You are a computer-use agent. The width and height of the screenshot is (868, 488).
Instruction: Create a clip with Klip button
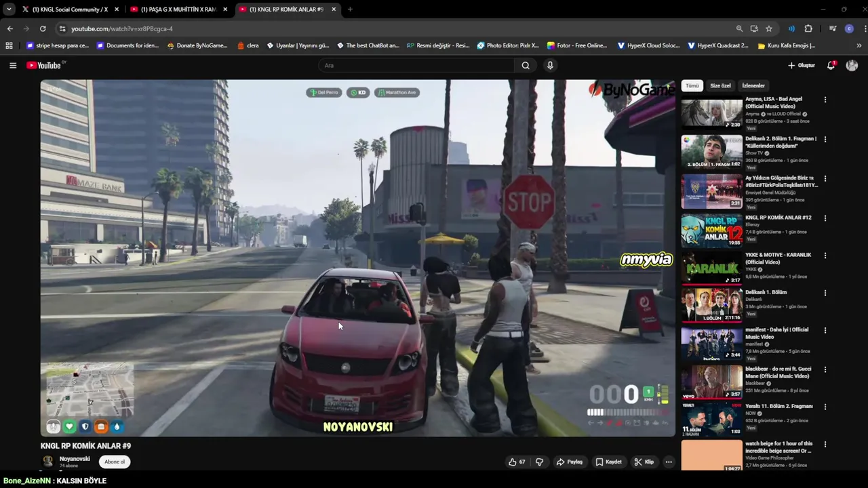click(644, 462)
